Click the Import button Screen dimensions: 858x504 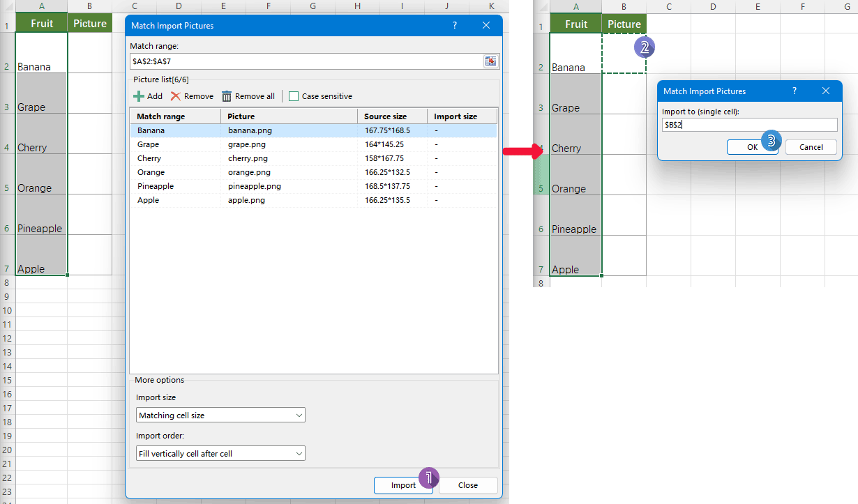click(403, 485)
